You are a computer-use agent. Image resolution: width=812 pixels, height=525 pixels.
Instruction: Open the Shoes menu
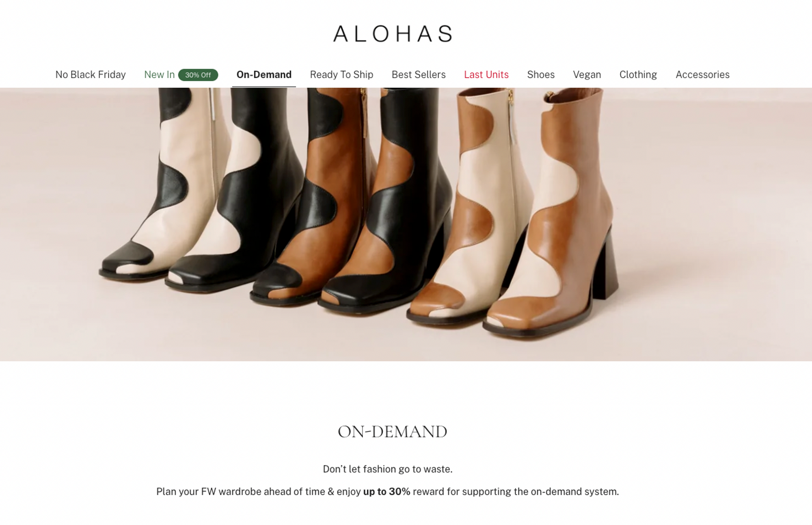pyautogui.click(x=541, y=75)
